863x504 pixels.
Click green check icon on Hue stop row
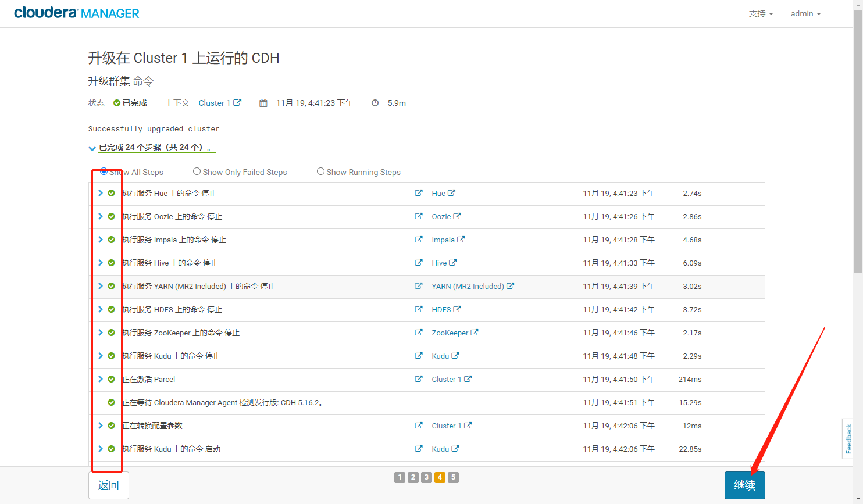tap(112, 193)
